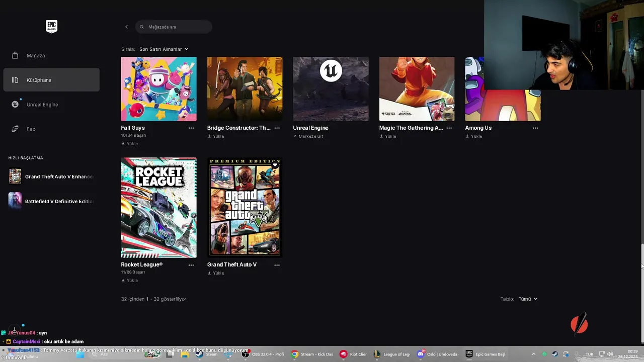Click Yükle under Fall Guys
The width and height of the screenshot is (644, 362).
[x=130, y=144]
